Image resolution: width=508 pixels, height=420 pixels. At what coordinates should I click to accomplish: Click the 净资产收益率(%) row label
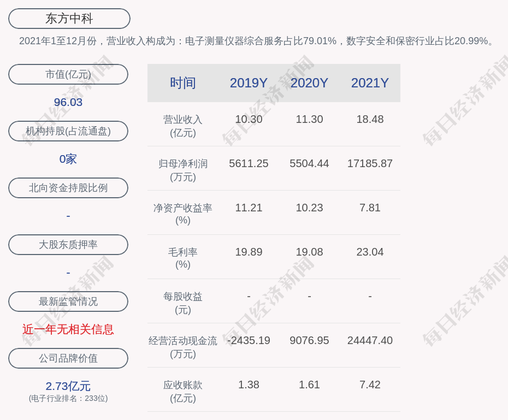[x=183, y=214]
